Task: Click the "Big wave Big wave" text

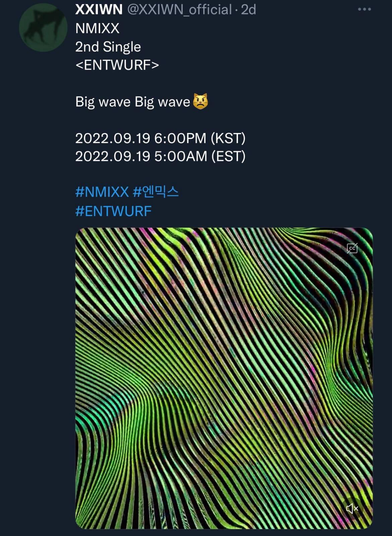Action: coord(133,102)
